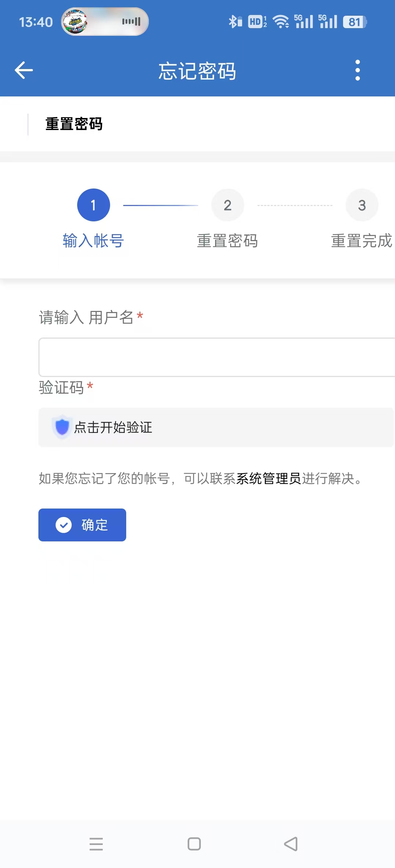Tap the checkmark icon on 确定 button
This screenshot has height=868, width=395.
(x=64, y=525)
